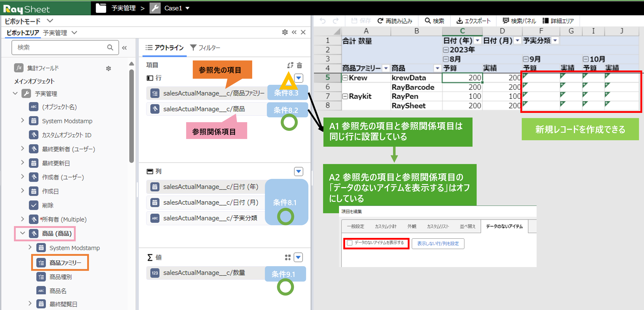
Task: Switch to the アウトライン tab
Action: 165,47
